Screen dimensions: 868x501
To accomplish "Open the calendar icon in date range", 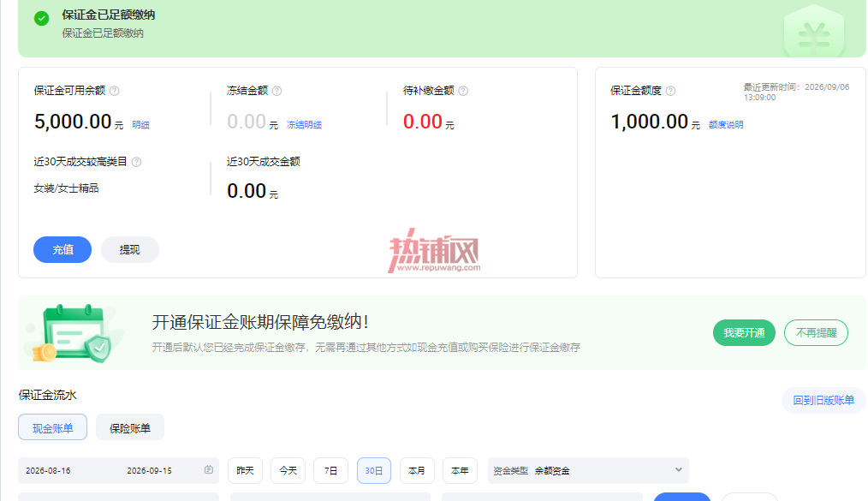I will coord(209,470).
